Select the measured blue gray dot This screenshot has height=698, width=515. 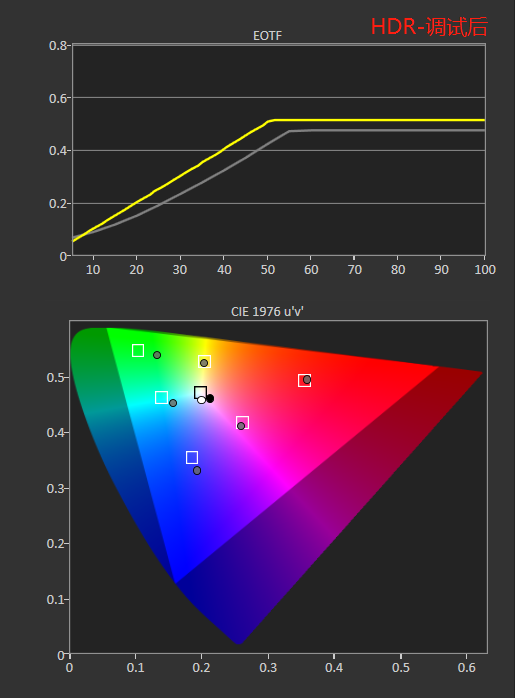[x=197, y=471]
